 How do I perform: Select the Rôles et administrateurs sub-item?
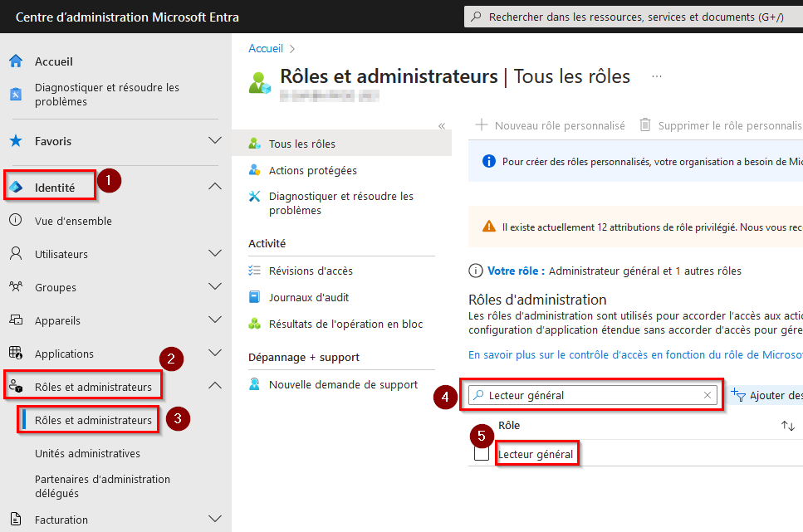click(93, 420)
